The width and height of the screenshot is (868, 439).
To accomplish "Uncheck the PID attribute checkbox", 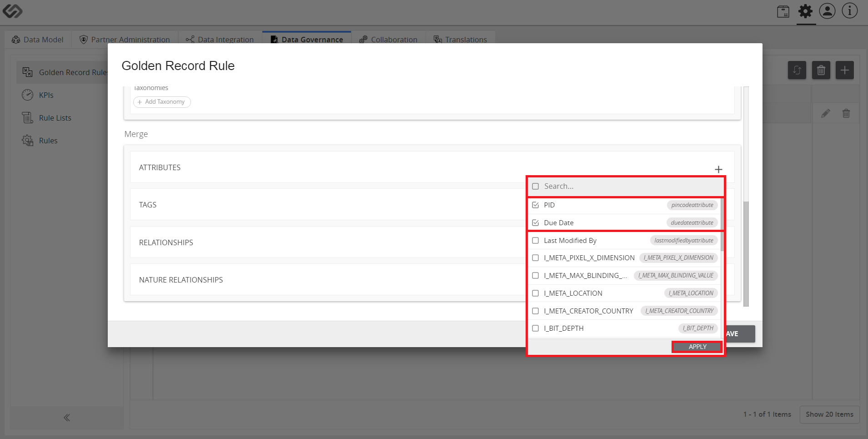I will tap(536, 205).
